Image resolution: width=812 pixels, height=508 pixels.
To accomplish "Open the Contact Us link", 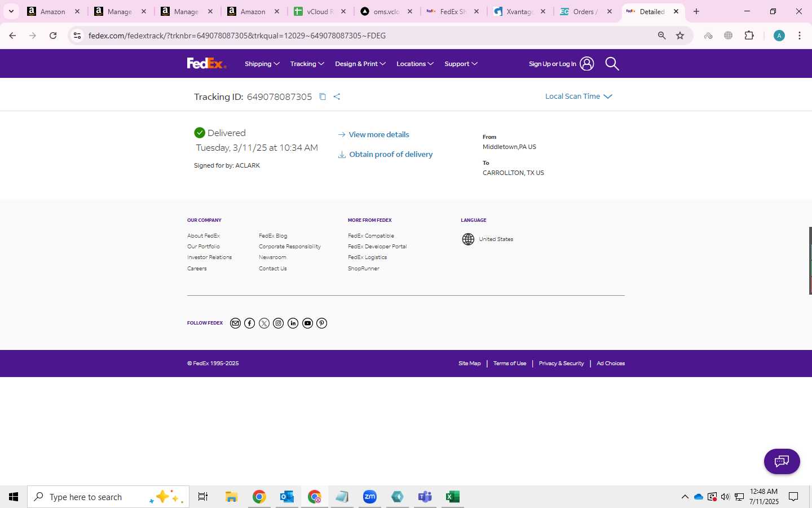I will click(273, 269).
